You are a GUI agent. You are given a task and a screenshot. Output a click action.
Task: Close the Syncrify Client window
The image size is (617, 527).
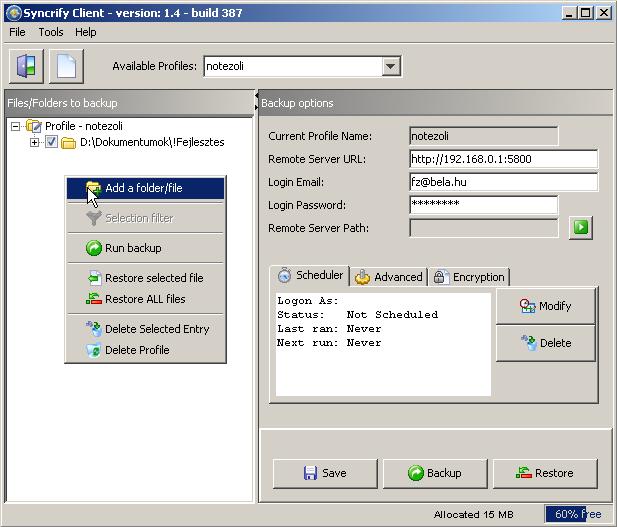604,13
